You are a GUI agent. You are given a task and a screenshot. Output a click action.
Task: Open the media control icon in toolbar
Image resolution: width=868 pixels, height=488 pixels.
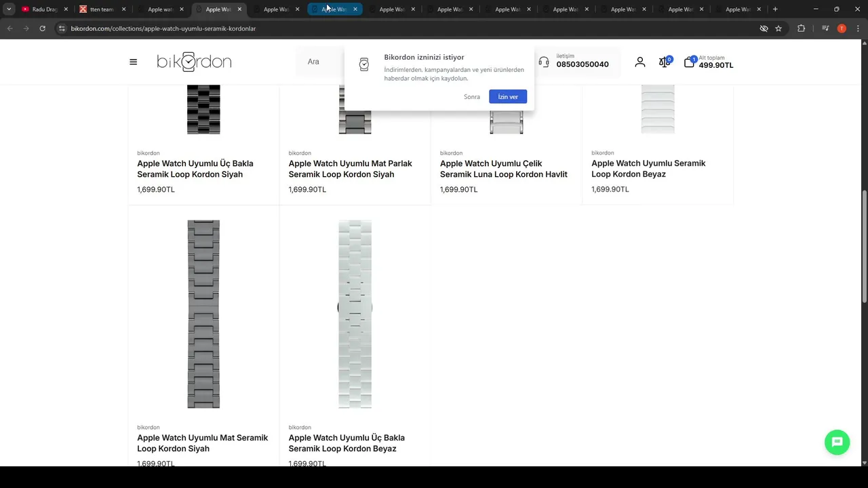click(825, 28)
